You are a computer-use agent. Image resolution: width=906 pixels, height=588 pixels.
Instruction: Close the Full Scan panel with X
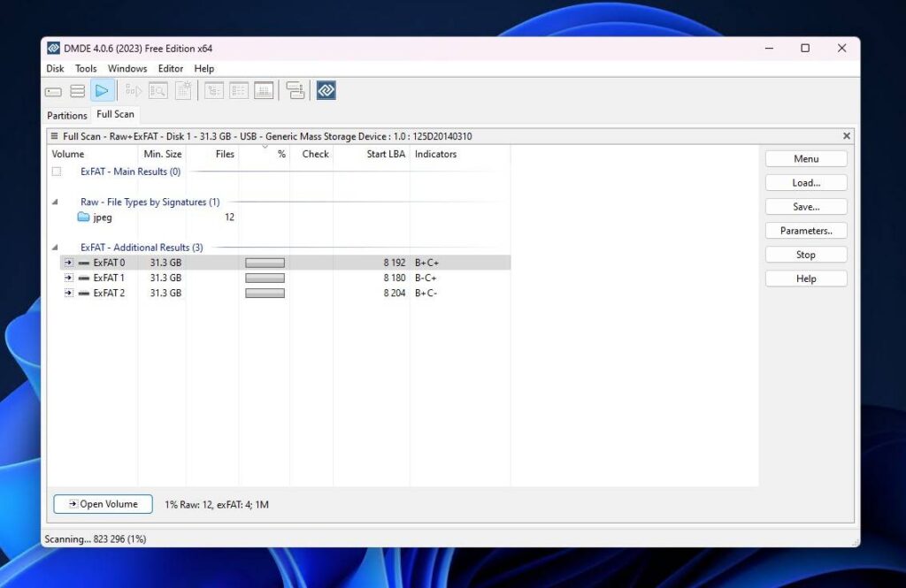click(x=846, y=136)
